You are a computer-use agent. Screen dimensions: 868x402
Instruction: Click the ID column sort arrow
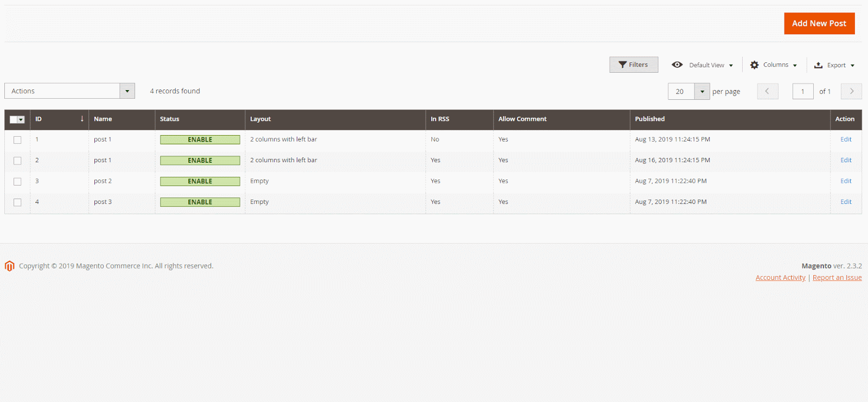tap(82, 119)
